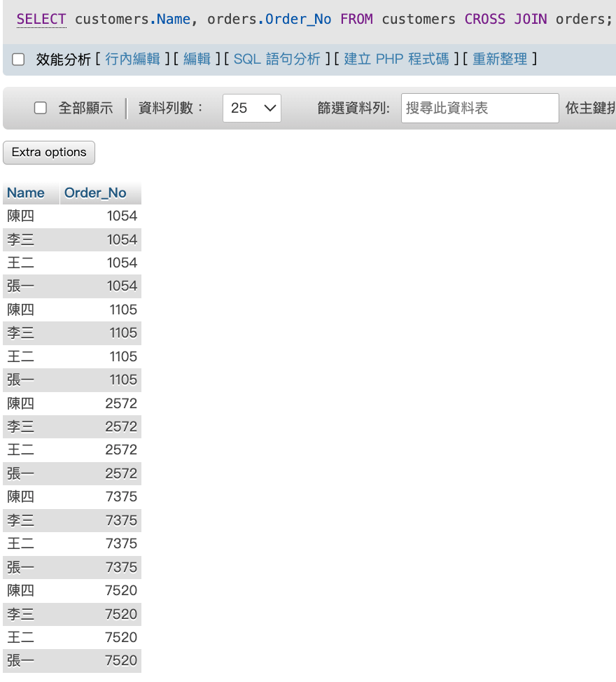Image resolution: width=616 pixels, height=682 pixels.
Task: Focus the 搜尋此資料表 filter input field
Action: point(479,108)
